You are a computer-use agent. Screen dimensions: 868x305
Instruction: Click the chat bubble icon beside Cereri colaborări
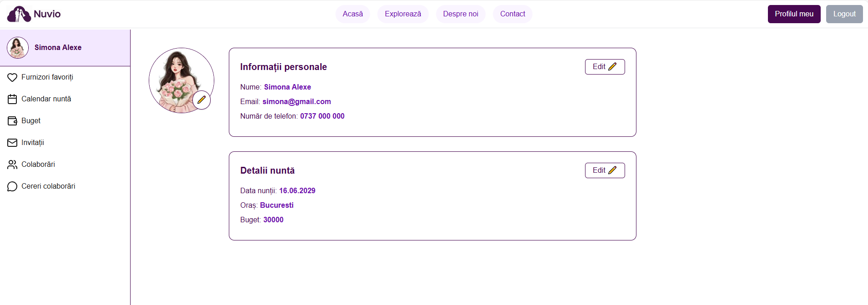pos(12,186)
